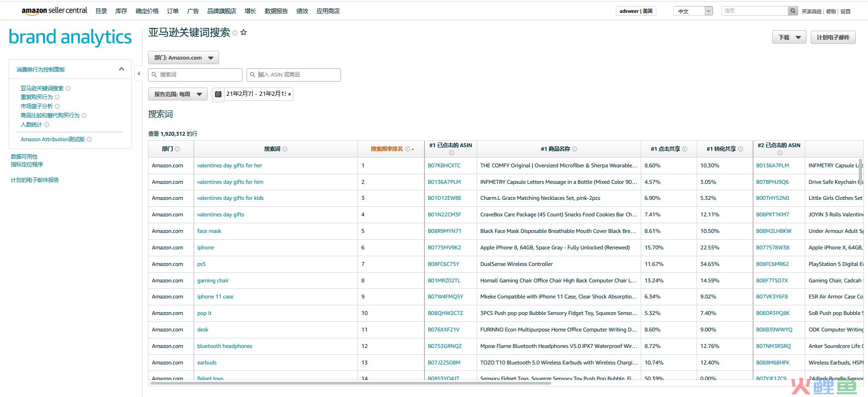This screenshot has height=397, width=868.
Task: Click the top-right 搜索 input box
Action: pyautogui.click(x=755, y=11)
